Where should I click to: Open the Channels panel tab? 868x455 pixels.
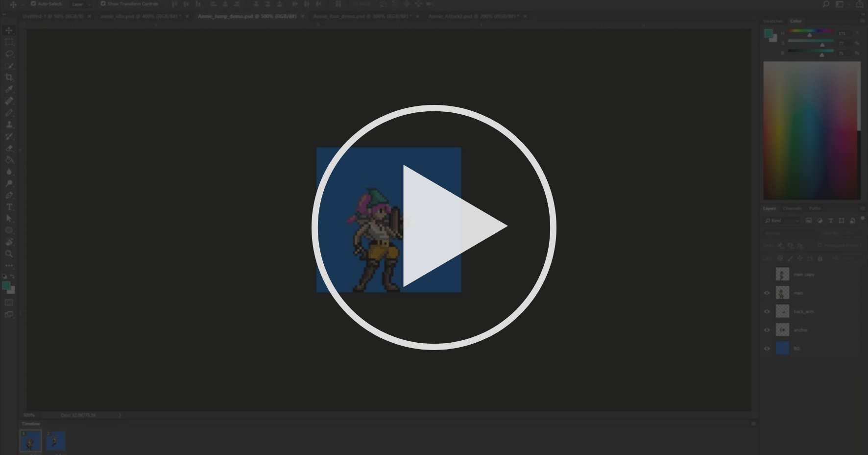coord(792,208)
